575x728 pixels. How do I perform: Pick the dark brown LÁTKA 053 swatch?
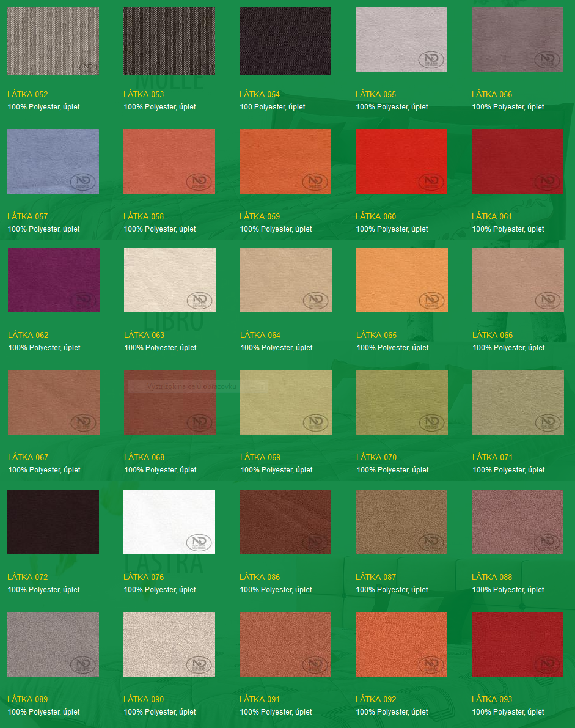[x=169, y=41]
